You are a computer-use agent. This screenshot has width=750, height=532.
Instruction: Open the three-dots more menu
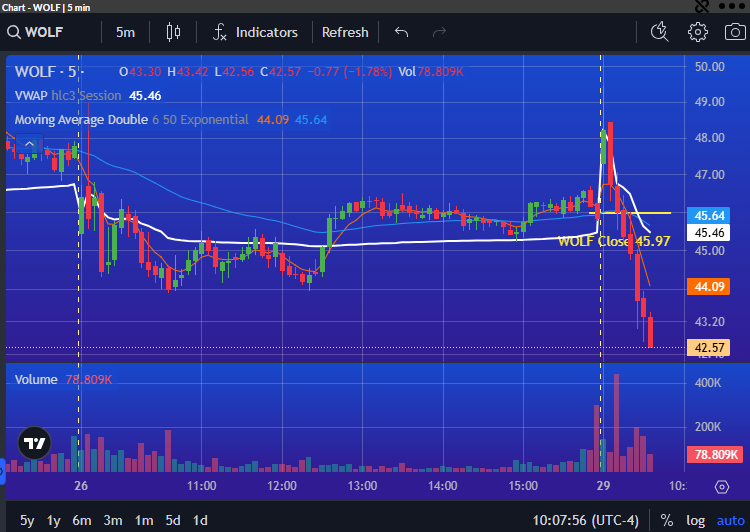[x=732, y=6]
